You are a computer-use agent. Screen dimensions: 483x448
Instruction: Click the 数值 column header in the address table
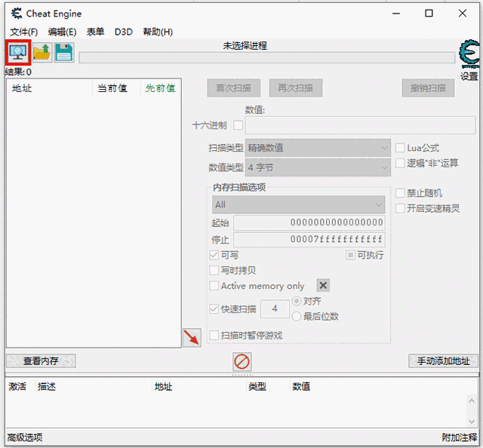[301, 386]
